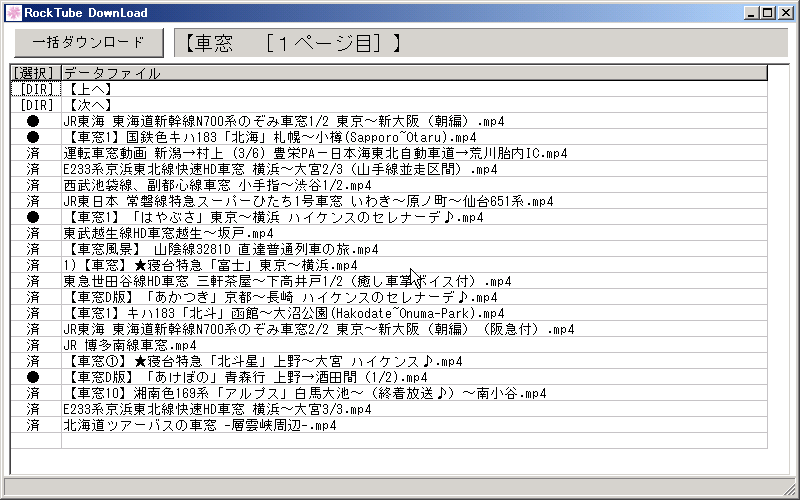The height and width of the screenshot is (500, 800).
Task: Click 済 mark for JR東日本 常磐線特急 row
Action: pos(33,201)
